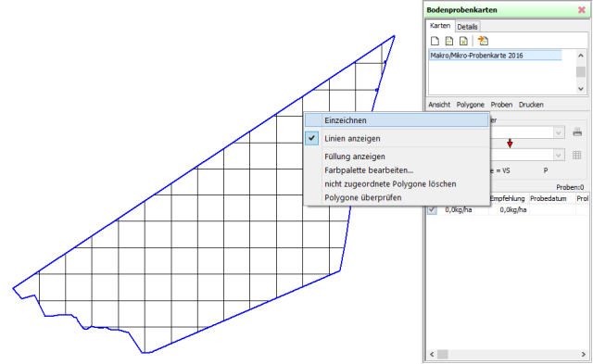The height and width of the screenshot is (364, 593).
Task: Close the Bodenprobenkarten panel
Action: tap(582, 10)
